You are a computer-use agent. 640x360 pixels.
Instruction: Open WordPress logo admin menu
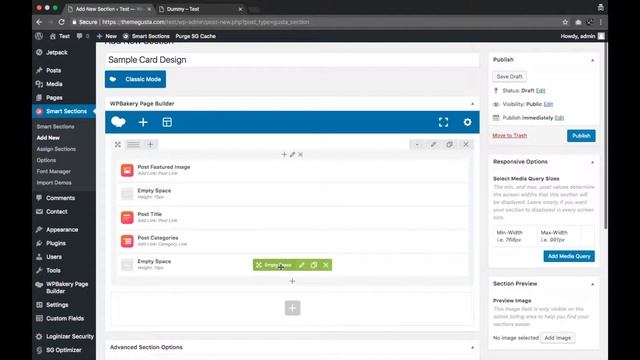[39, 36]
